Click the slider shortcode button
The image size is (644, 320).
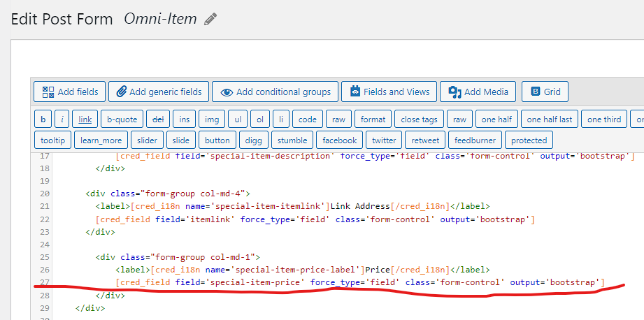point(147,140)
